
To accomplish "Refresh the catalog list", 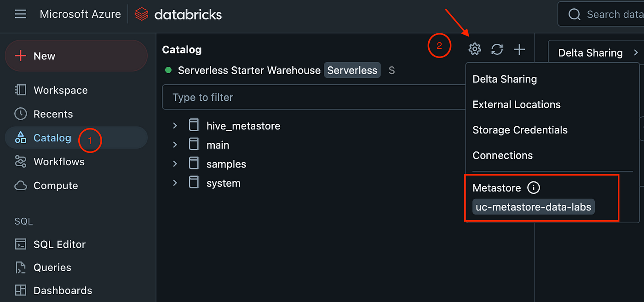I will pos(497,49).
